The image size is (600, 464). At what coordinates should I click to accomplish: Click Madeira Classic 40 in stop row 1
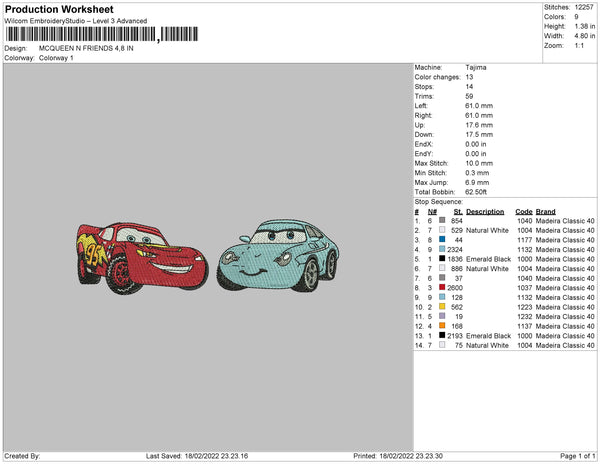[565, 221]
